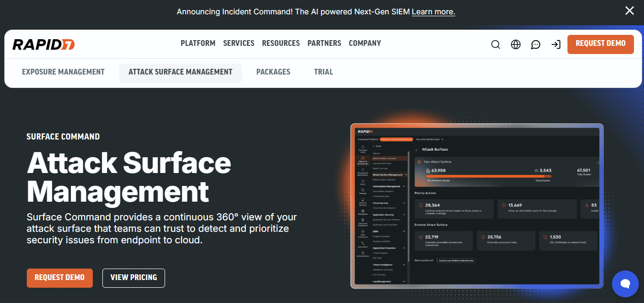This screenshot has height=303, width=644.
Task: Open the COMPANY menu
Action: pos(365,43)
